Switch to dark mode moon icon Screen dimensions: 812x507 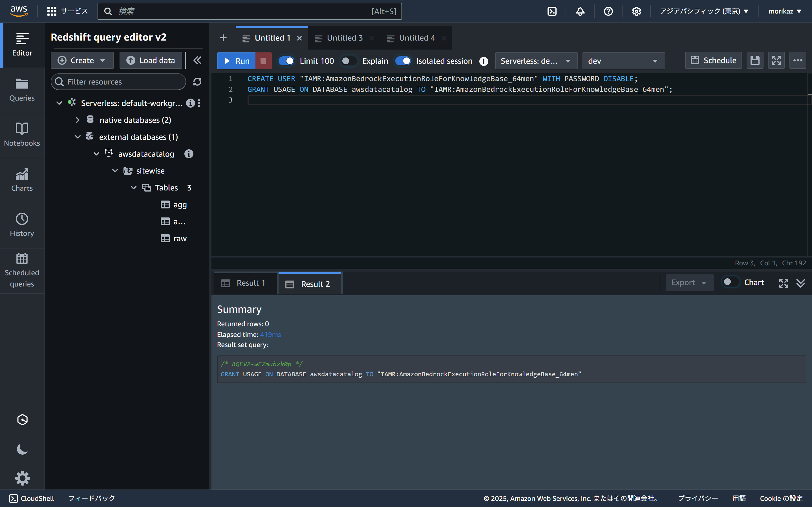pyautogui.click(x=22, y=449)
